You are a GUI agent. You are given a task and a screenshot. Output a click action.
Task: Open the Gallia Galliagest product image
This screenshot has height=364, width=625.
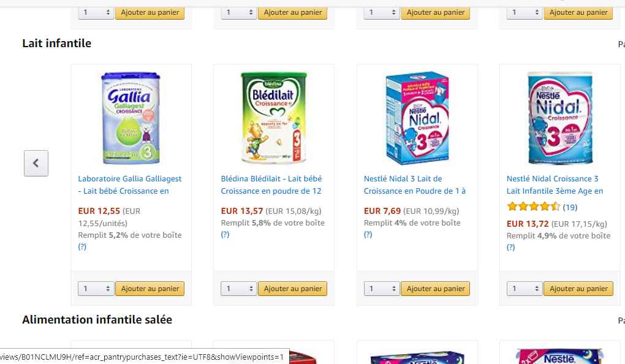click(x=131, y=118)
